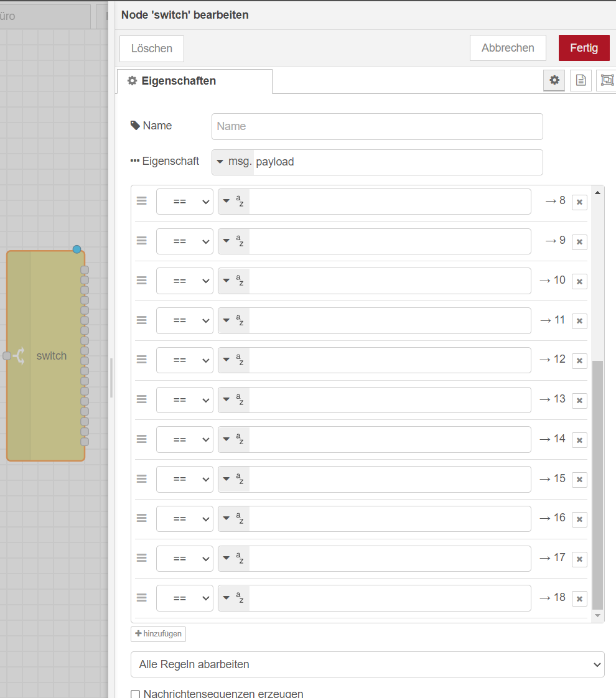
Task: Grab reorder handle of rule 8
Action: coord(141,201)
